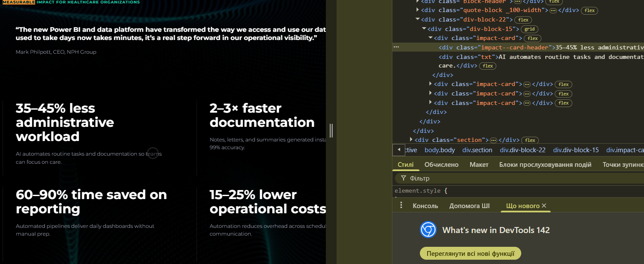The image size is (644, 264).
Task: Close the Що нового drawer tab
Action: [544, 206]
